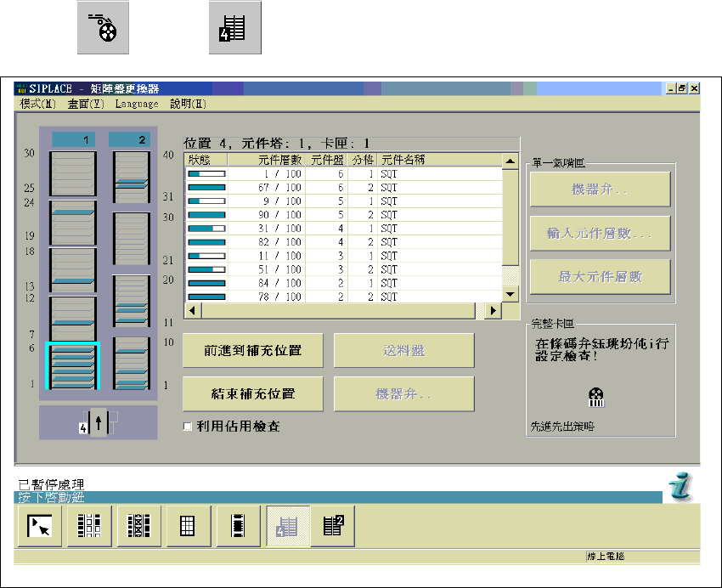Select tower 1 header label
The width and height of the screenshot is (722, 588).
[x=74, y=139]
